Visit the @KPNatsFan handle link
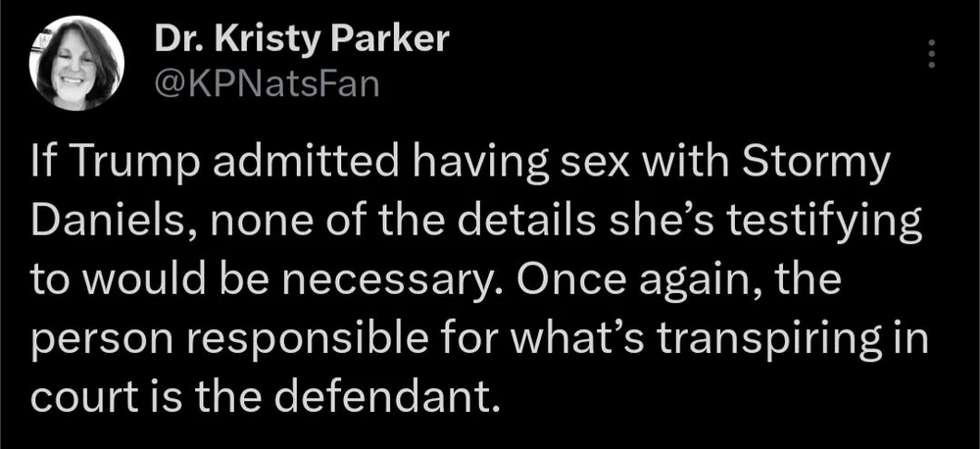 coord(265,85)
